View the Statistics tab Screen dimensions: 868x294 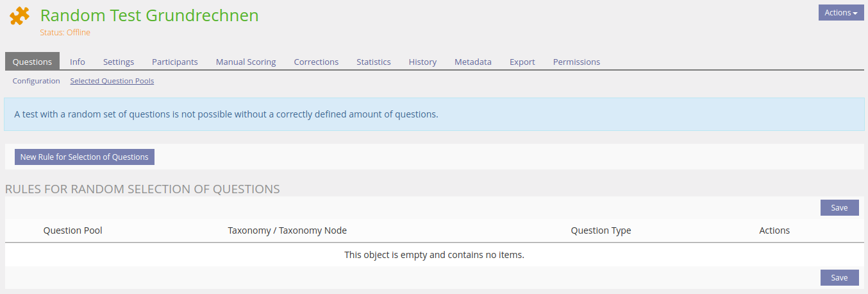point(374,62)
